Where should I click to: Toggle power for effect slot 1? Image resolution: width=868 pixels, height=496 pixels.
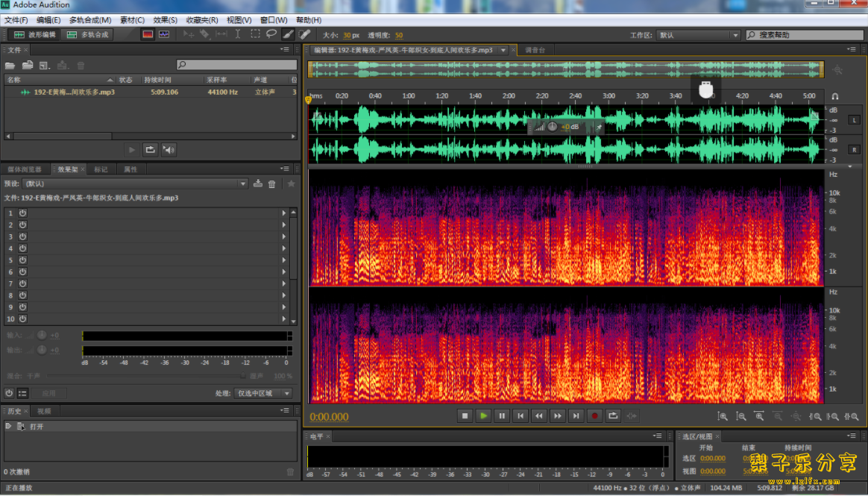(x=22, y=213)
